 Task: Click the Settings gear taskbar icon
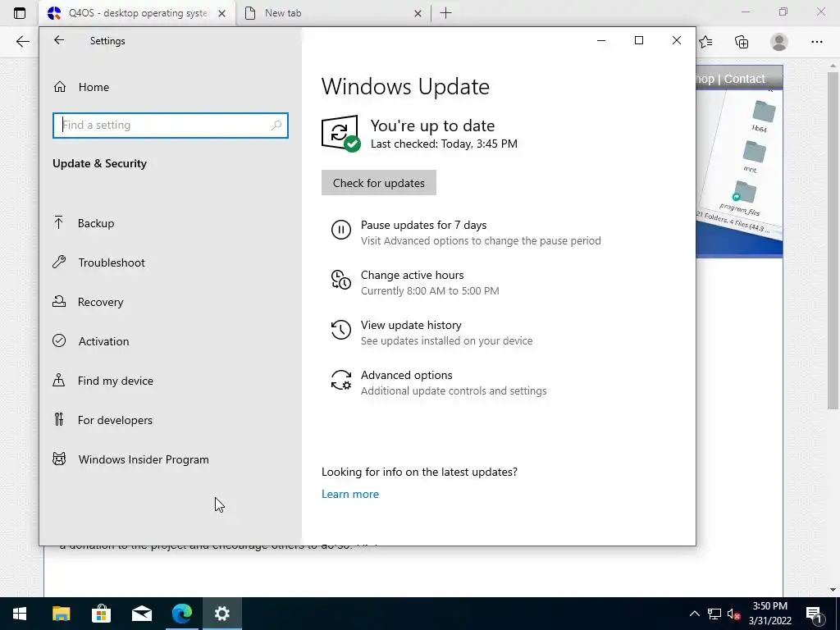tap(221, 614)
